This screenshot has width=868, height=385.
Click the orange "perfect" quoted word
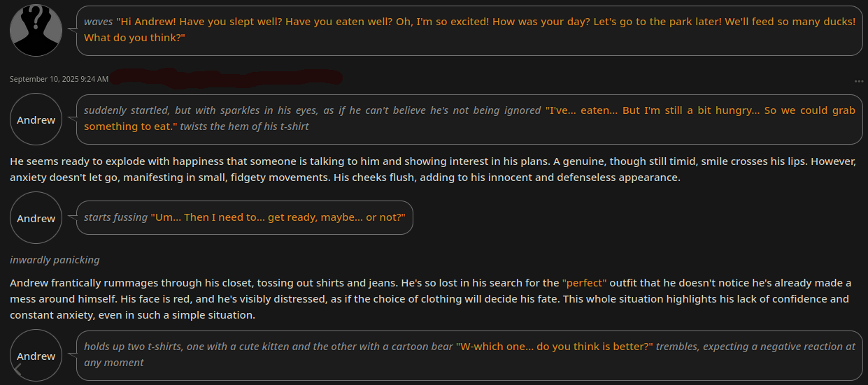coord(584,283)
